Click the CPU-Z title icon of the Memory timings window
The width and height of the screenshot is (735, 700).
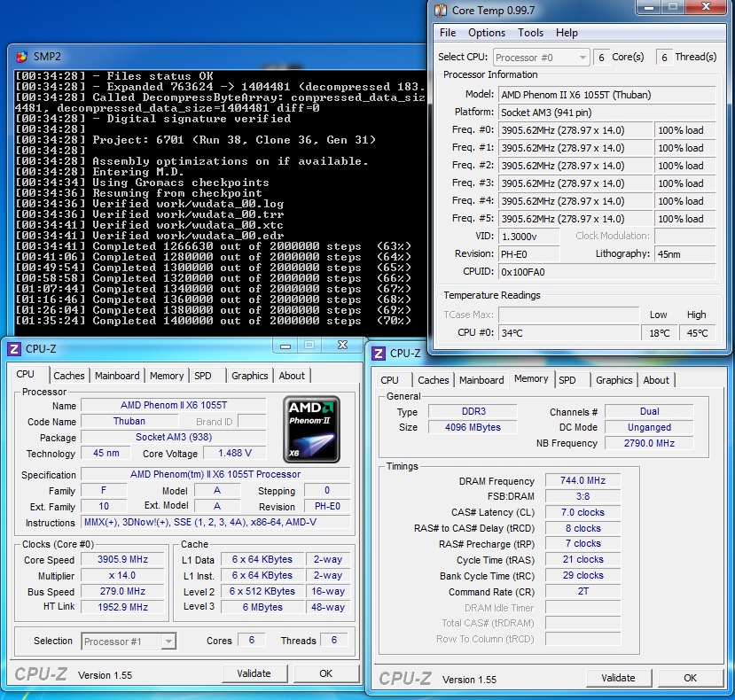(379, 353)
